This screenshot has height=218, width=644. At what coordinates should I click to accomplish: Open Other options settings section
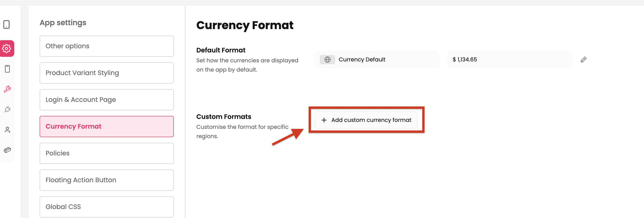point(106,46)
